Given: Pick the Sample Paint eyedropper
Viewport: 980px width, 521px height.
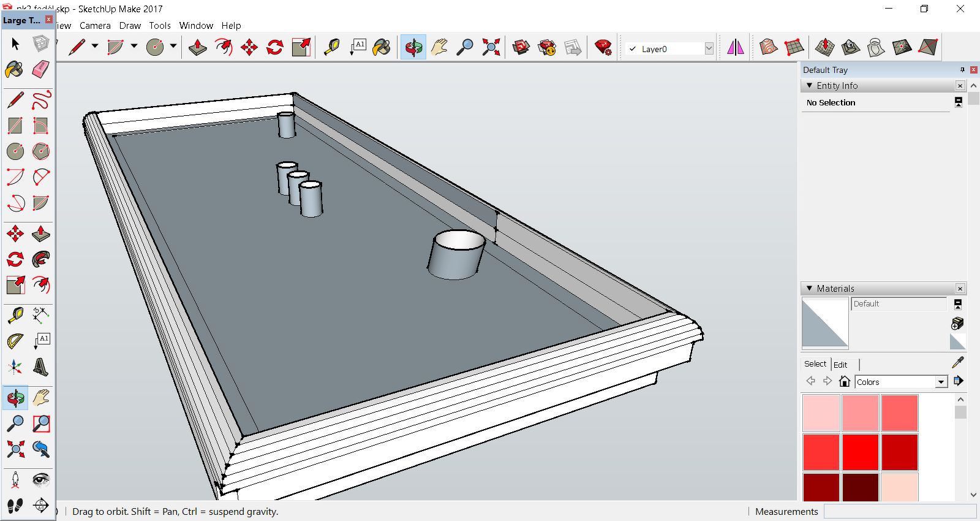Looking at the screenshot, I should click(x=958, y=363).
